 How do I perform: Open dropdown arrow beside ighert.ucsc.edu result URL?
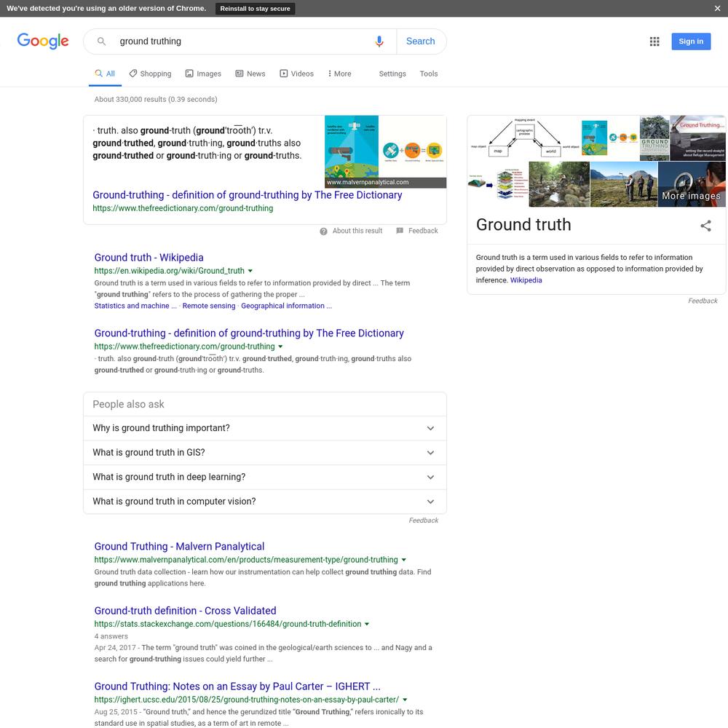405,700
